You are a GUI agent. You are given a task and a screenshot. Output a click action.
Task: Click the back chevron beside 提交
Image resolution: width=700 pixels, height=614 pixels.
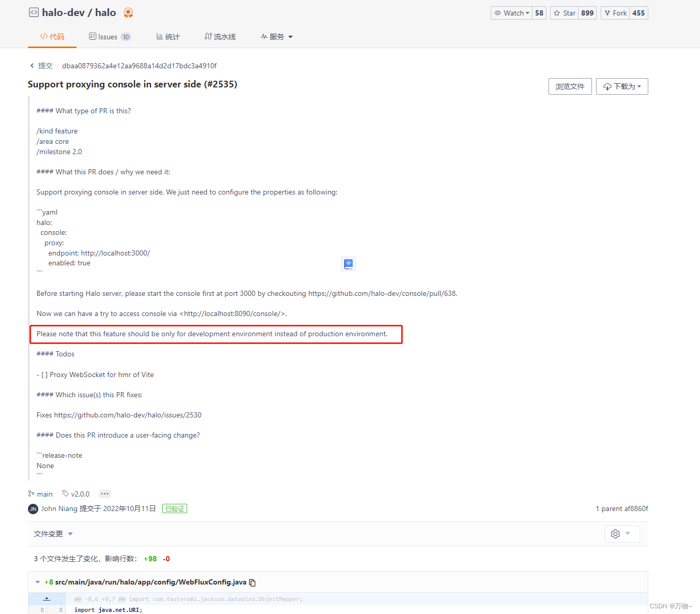point(32,66)
